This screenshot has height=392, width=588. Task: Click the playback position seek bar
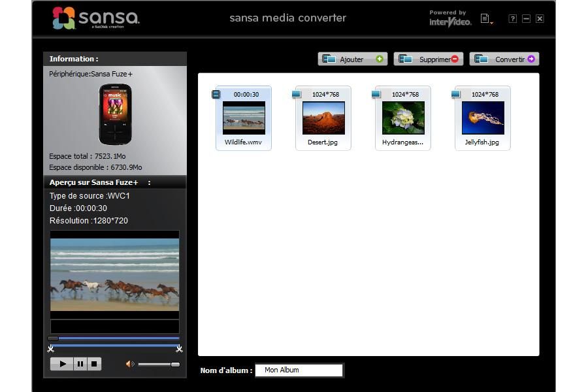[114, 338]
